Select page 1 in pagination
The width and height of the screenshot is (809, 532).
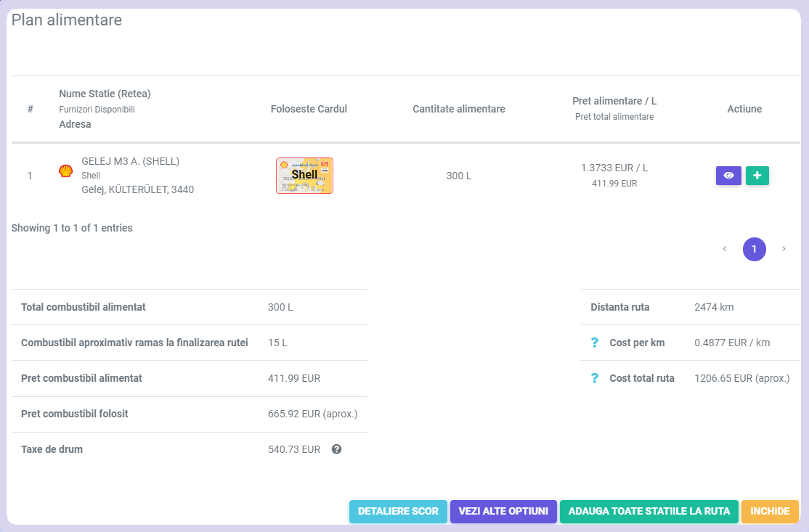coord(754,249)
